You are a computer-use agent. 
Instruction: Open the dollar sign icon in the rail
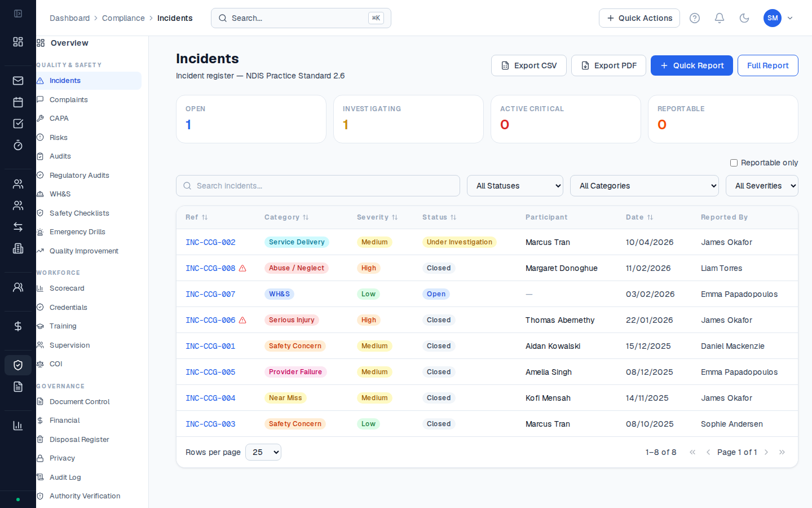pyautogui.click(x=18, y=326)
